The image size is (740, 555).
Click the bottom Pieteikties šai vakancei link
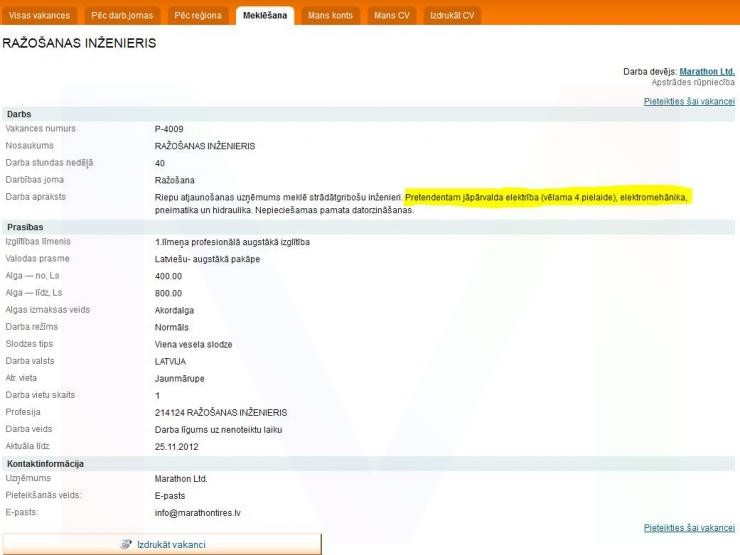(688, 526)
